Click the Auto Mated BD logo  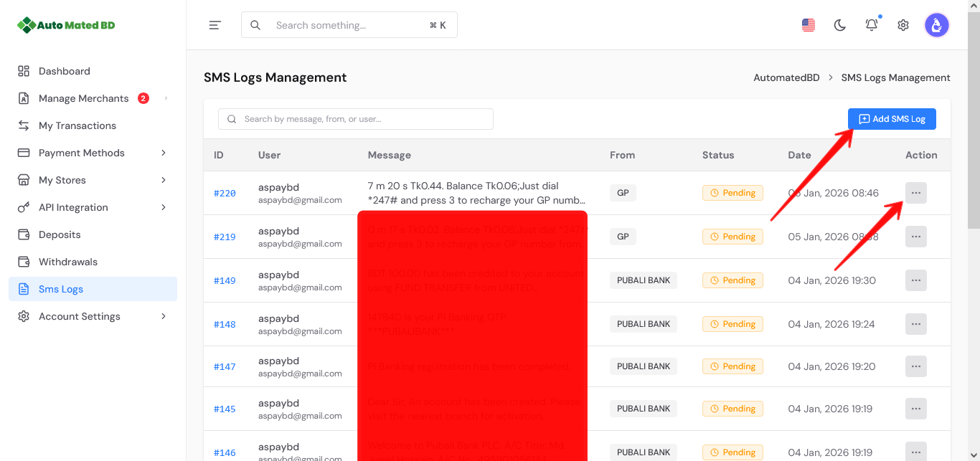pyautogui.click(x=67, y=25)
